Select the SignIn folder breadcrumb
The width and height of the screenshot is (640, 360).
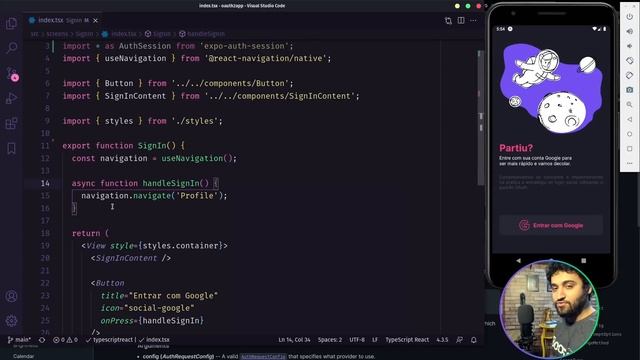(x=84, y=34)
